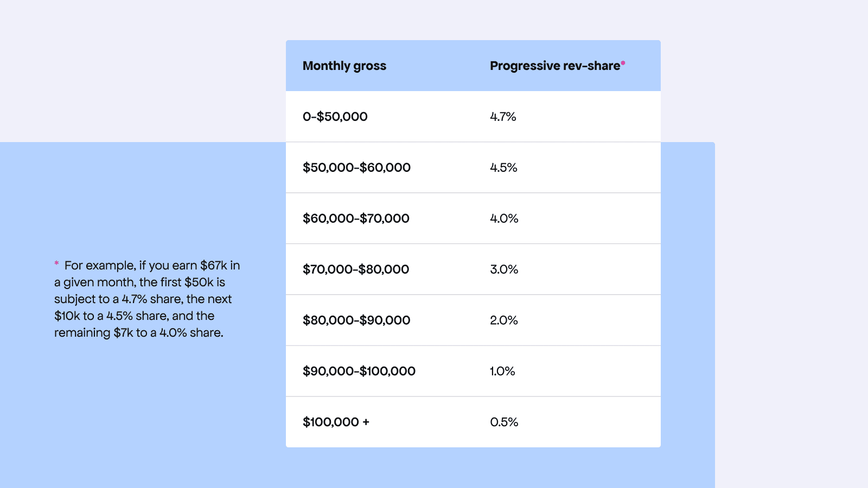This screenshot has height=488, width=868.
Task: Select the 0-$50,000 tier cell
Action: tap(335, 117)
